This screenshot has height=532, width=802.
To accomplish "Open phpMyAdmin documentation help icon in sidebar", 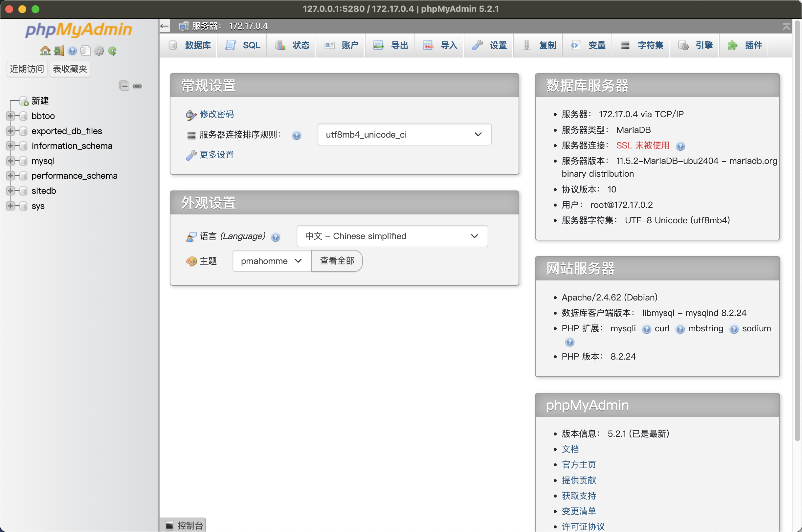I will (72, 51).
